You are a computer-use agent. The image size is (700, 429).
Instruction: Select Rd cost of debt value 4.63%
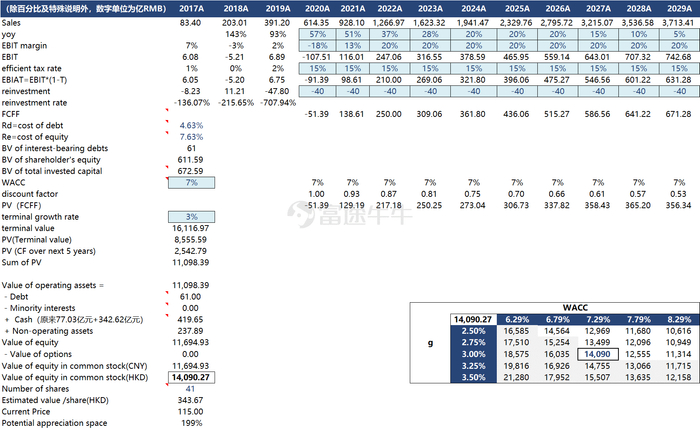click(192, 125)
